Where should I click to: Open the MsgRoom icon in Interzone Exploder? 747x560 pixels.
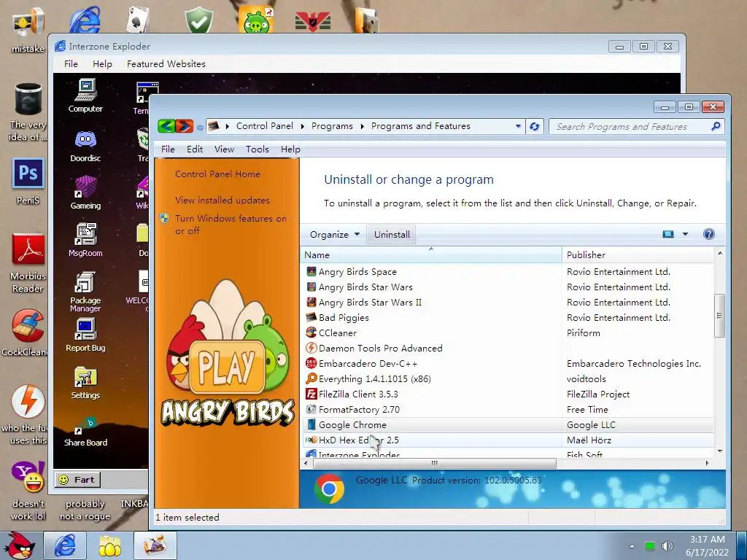86,240
